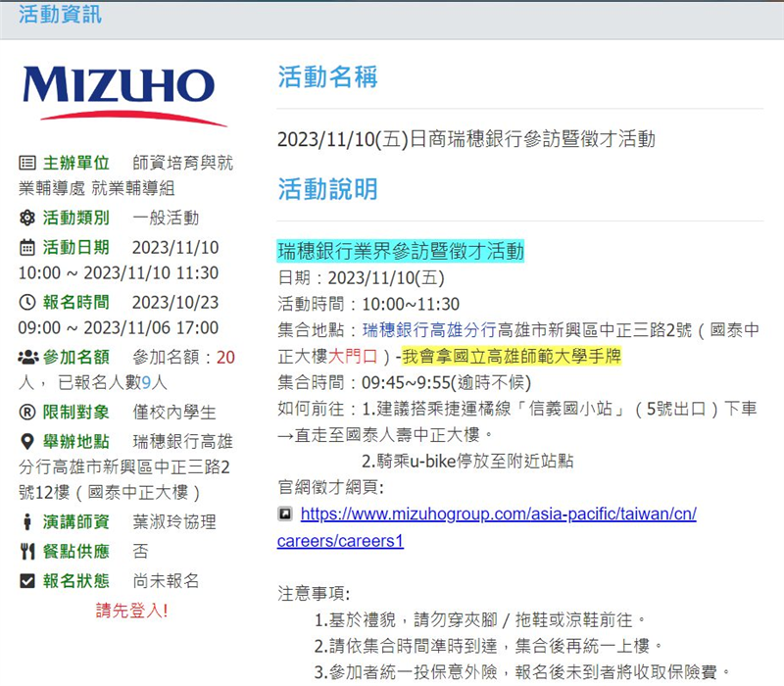Click the 活動名稱 section heading
The height and width of the screenshot is (686, 784).
coord(327,77)
